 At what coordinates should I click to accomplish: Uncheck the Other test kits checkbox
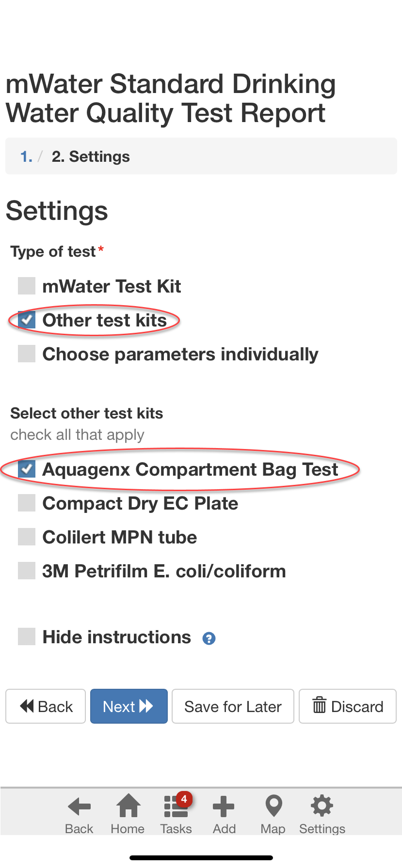(x=27, y=320)
